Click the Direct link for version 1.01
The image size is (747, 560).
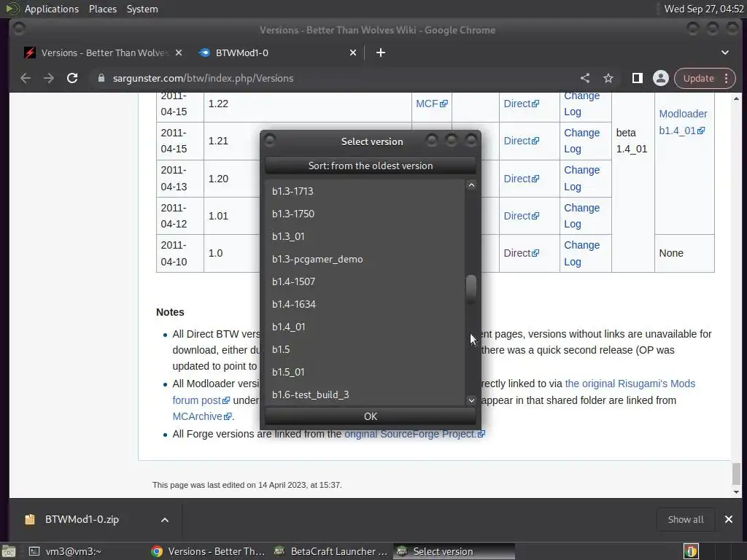pyautogui.click(x=521, y=216)
